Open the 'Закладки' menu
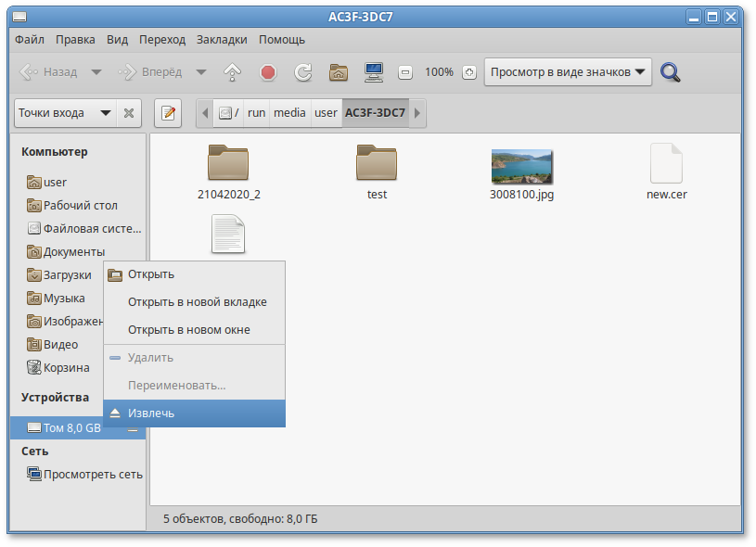This screenshot has height=547, width=756. point(223,40)
